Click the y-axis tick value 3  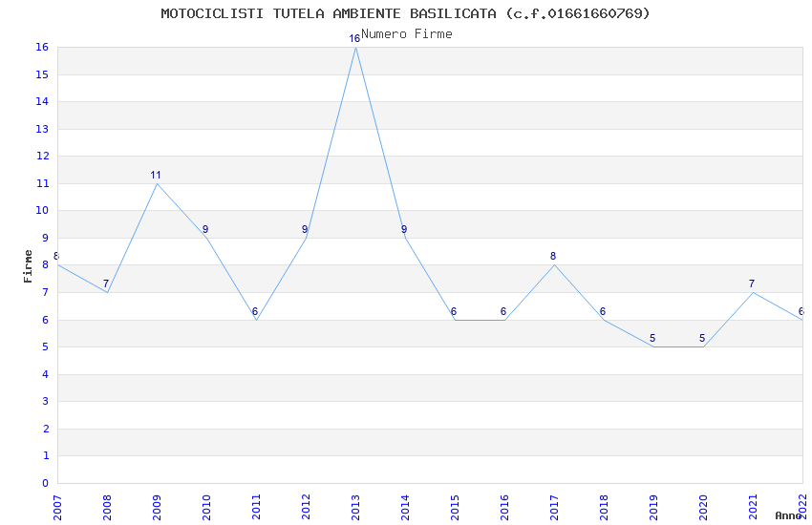pos(46,401)
